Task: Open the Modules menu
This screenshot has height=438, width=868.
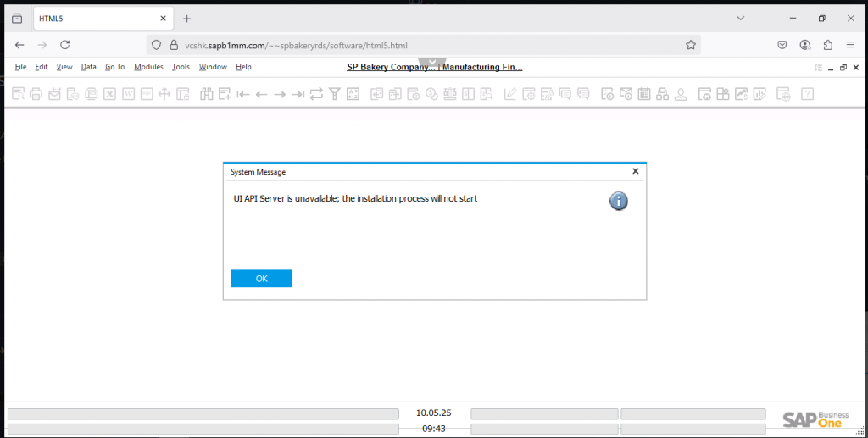Action: click(148, 67)
